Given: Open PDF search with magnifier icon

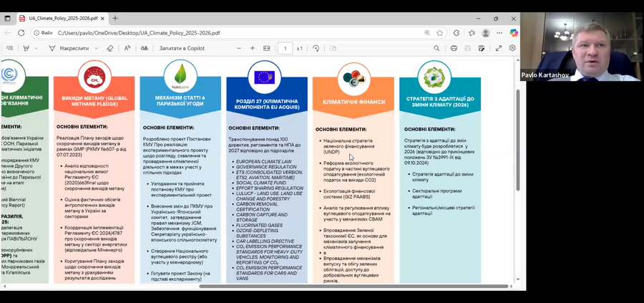Looking at the screenshot, I should [x=436, y=48].
